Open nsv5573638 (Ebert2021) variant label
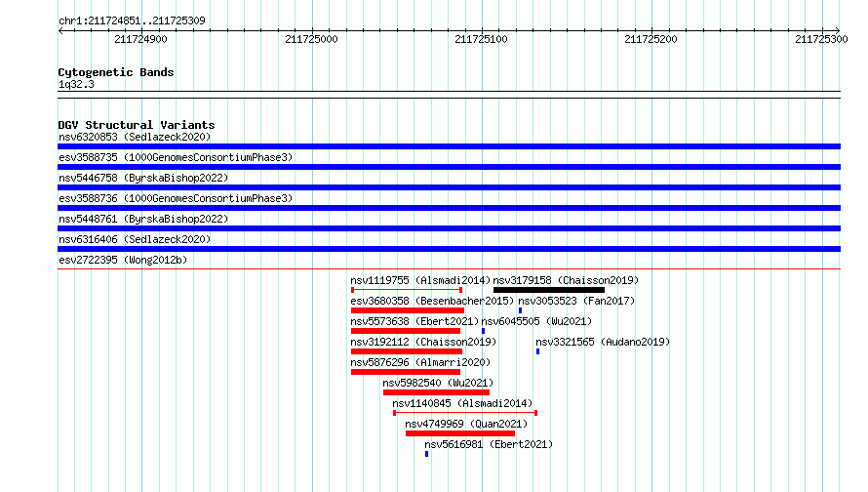The image size is (868, 492). tap(414, 321)
